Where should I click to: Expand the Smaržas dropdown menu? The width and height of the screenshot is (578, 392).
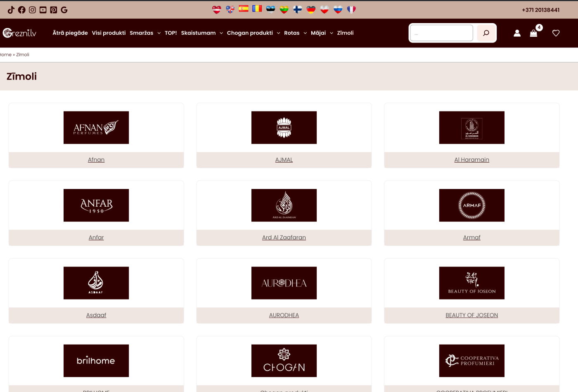[145, 33]
